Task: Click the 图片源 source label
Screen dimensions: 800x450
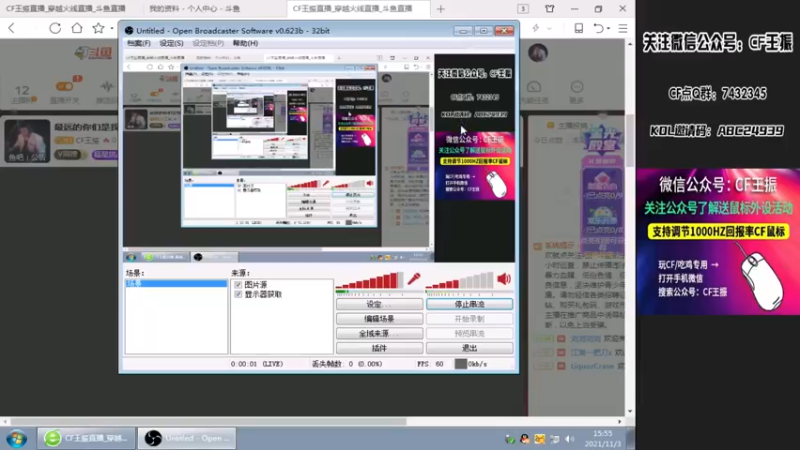Action: [256, 285]
